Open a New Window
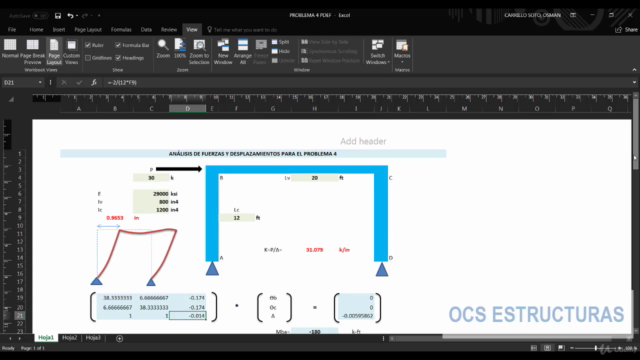The width and height of the screenshot is (640, 360). coord(223,52)
